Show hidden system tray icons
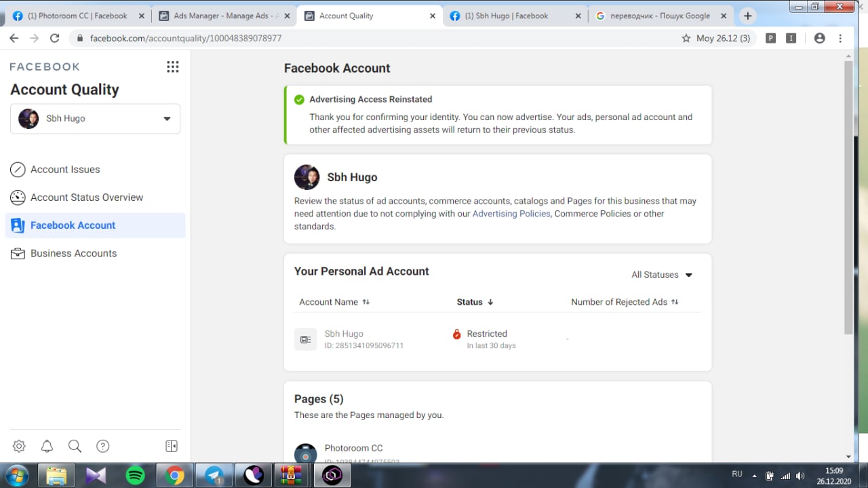868x488 pixels. click(x=754, y=476)
